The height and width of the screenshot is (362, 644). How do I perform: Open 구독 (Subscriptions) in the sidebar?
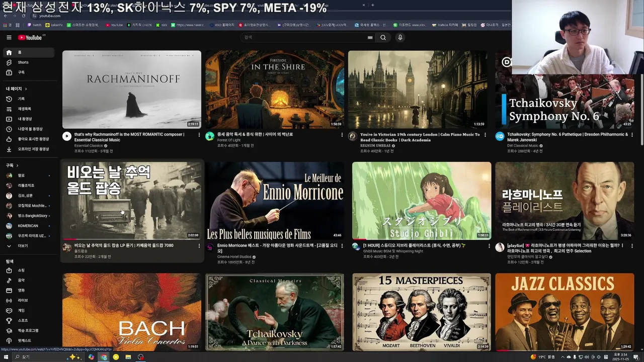(x=29, y=72)
